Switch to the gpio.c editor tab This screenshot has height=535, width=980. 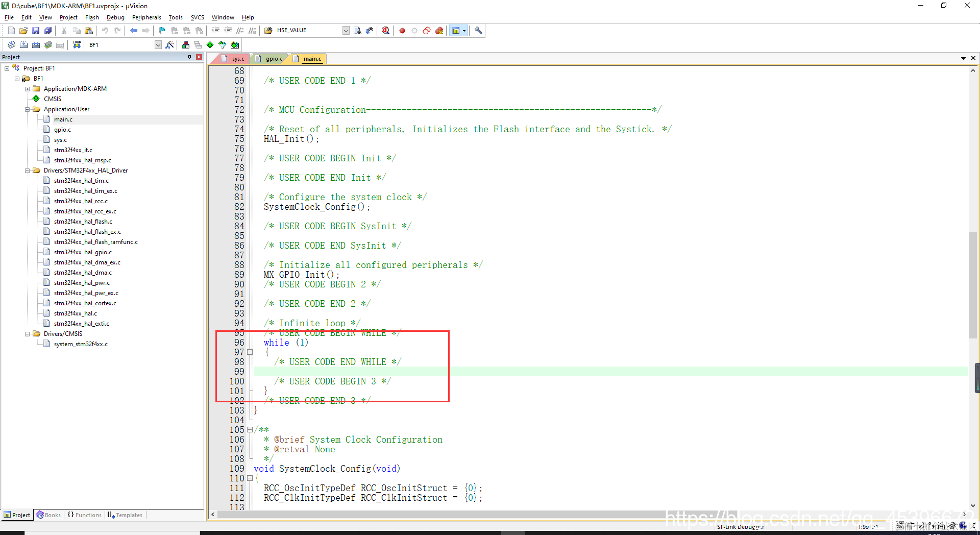click(x=269, y=59)
